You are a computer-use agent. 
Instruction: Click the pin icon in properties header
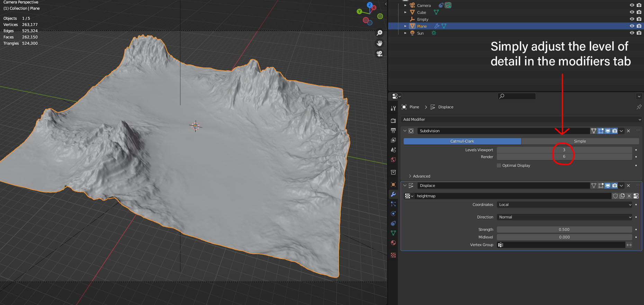pos(639,107)
